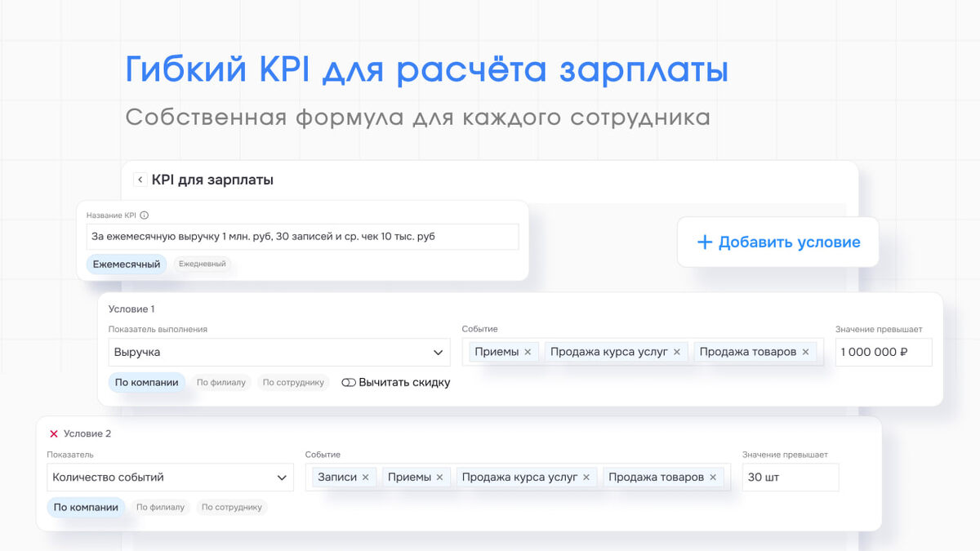The image size is (980, 551).
Task: Remove Приемы tag in Условие 2
Action: point(439,477)
